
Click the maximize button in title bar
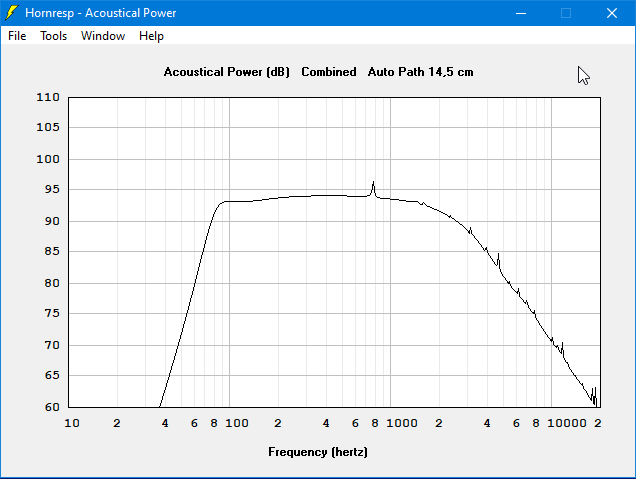566,13
